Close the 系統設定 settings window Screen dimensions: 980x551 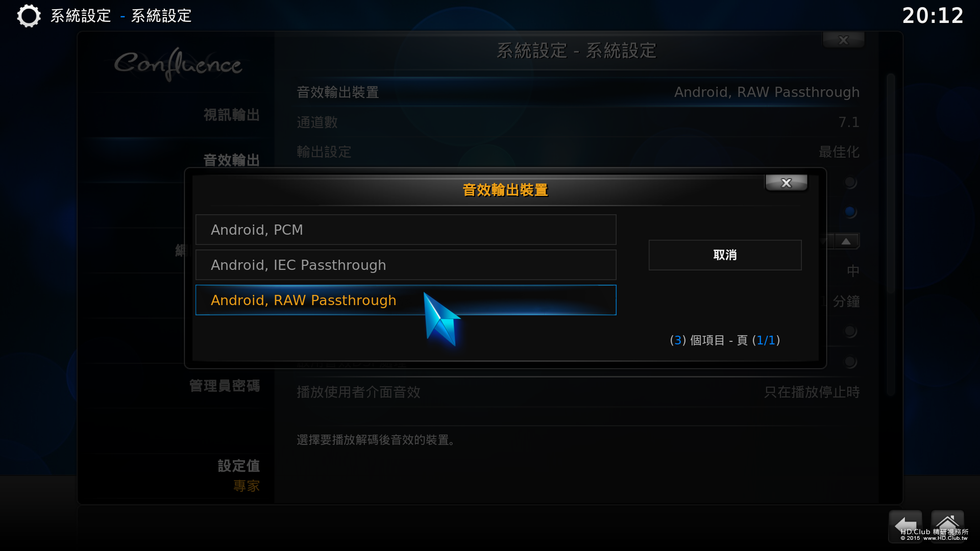click(843, 40)
